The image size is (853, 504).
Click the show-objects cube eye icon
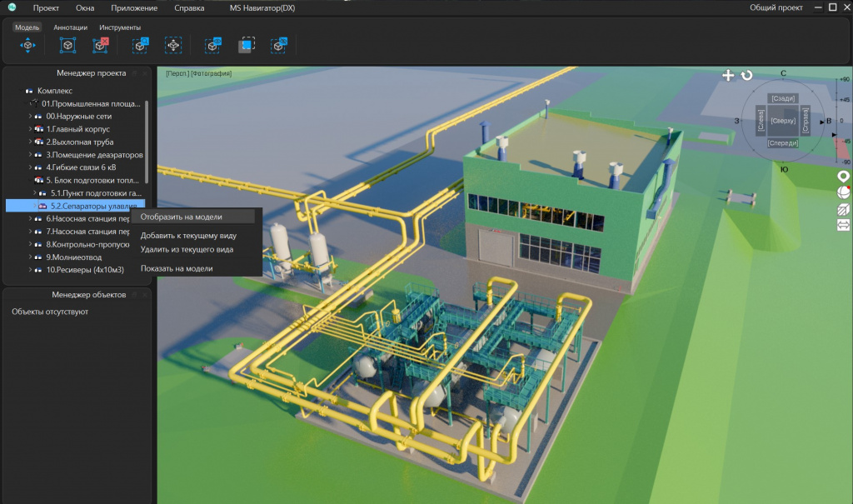[x=213, y=45]
